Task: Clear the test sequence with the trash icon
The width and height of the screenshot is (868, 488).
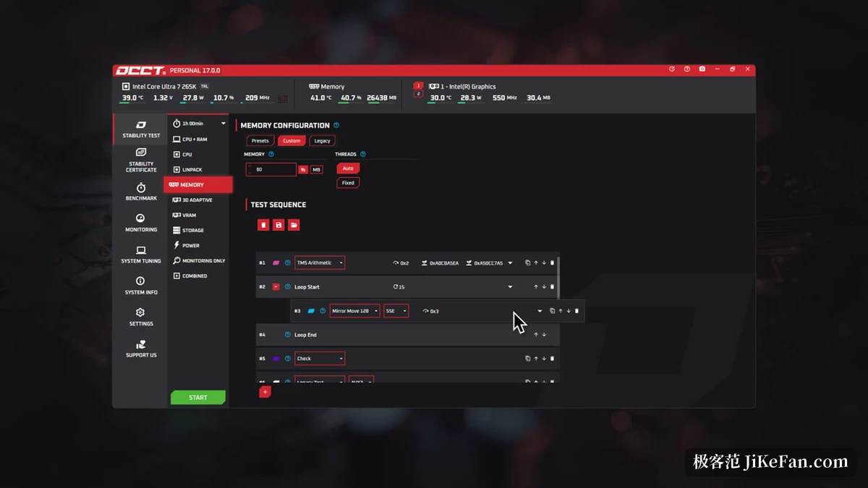Action: tap(263, 226)
